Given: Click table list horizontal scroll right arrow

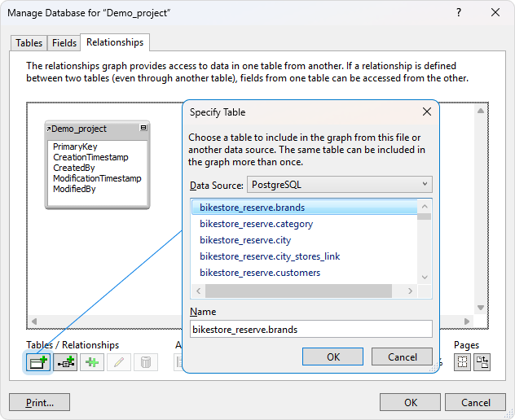Looking at the screenshot, I should pyautogui.click(x=410, y=291).
